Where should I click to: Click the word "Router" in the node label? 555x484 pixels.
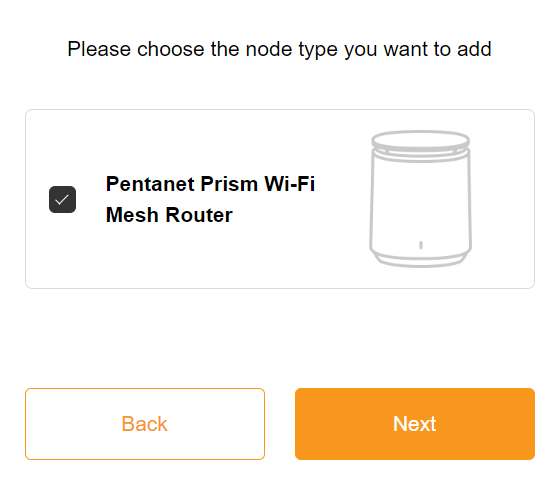pos(199,215)
